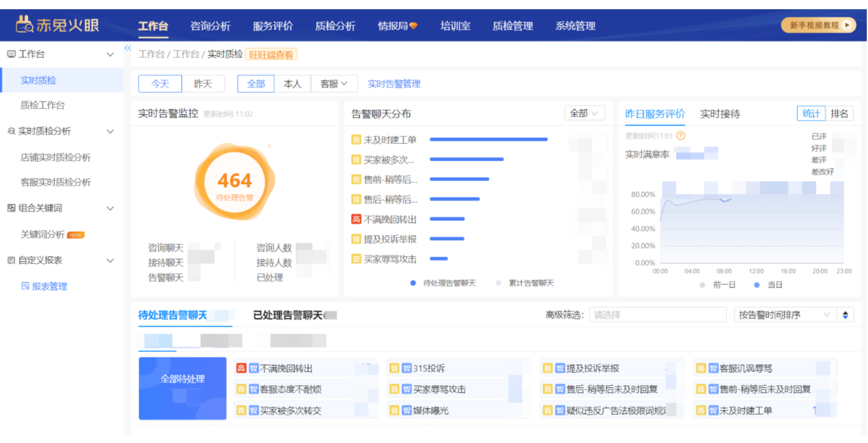The height and width of the screenshot is (443, 868).
Task: Open 咨询分析 top menu
Action: tap(210, 26)
